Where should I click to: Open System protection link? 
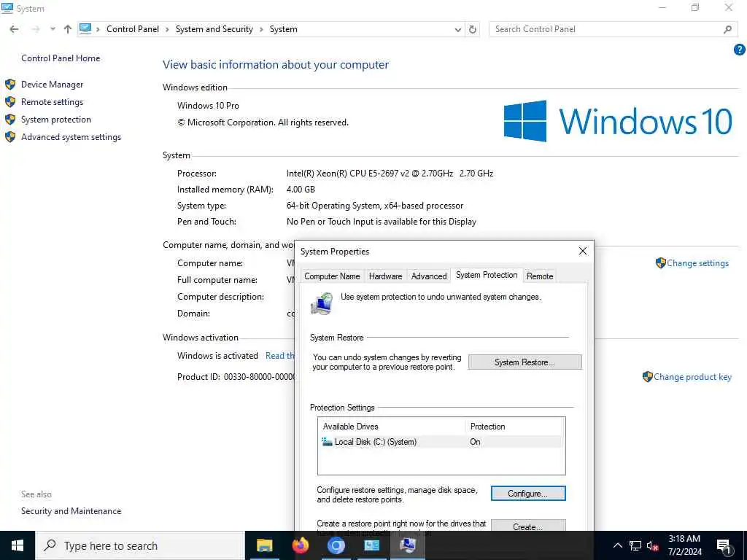click(x=55, y=120)
